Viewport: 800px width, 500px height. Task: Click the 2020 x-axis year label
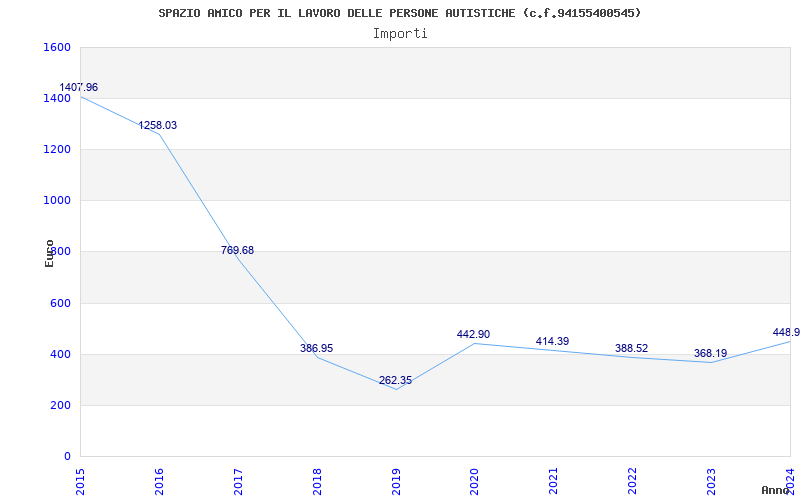click(x=474, y=481)
